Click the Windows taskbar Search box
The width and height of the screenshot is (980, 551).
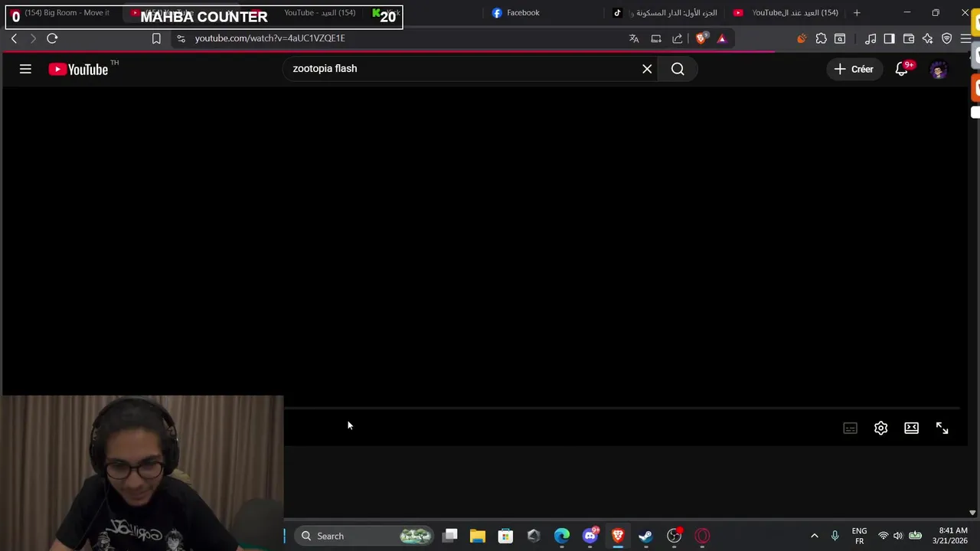tap(364, 536)
